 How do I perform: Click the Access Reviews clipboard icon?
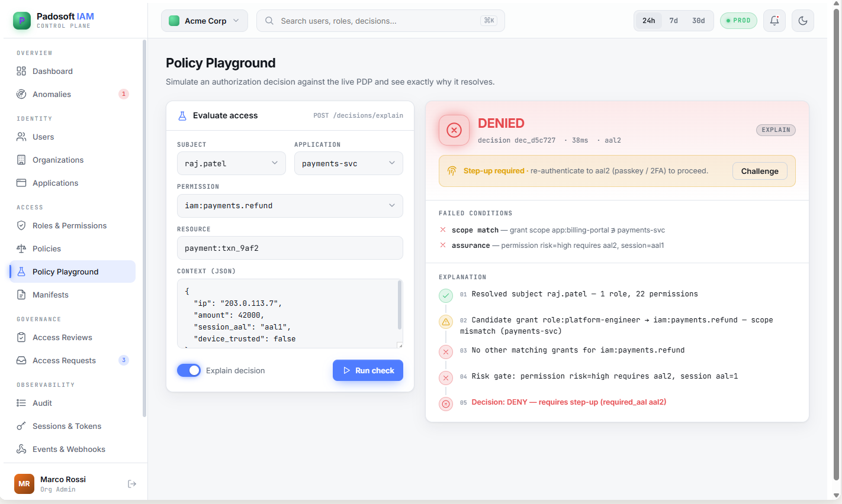tap(21, 337)
